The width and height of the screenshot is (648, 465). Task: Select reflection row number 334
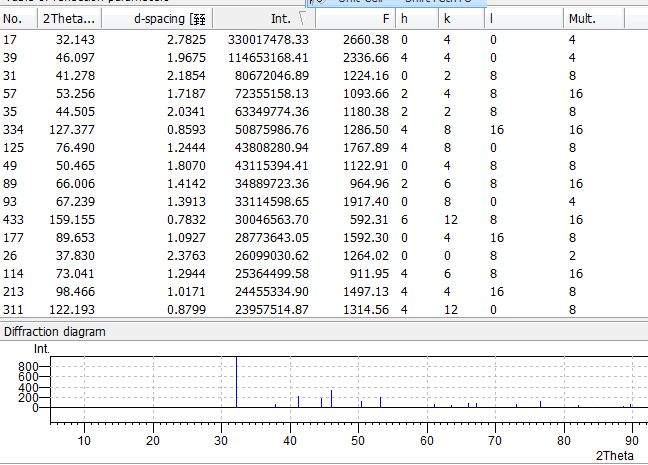pyautogui.click(x=324, y=130)
